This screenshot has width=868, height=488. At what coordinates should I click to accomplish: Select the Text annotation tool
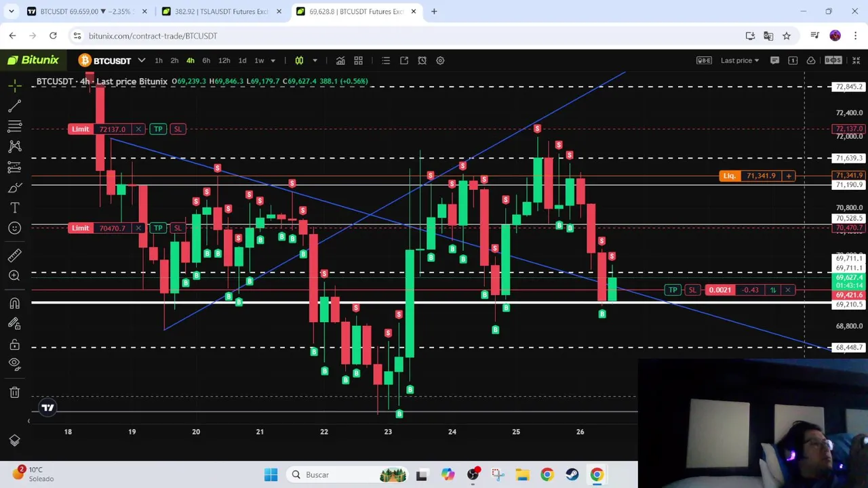pos(14,207)
